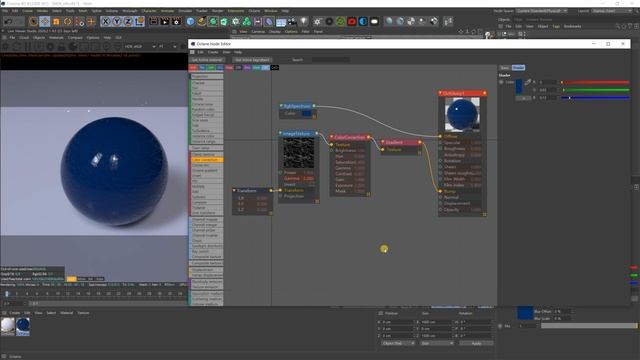Click the Spline Pen tool icon

pyautogui.click(x=202, y=21)
